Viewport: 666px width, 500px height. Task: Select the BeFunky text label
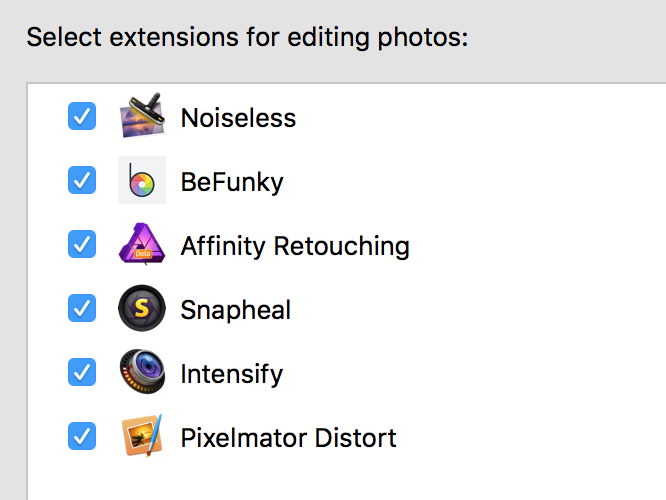[x=232, y=182]
